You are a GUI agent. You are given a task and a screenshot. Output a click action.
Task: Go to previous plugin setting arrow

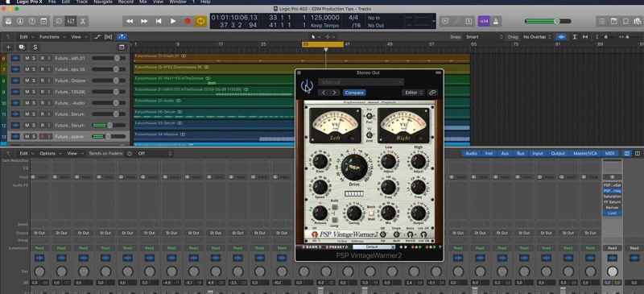tap(324, 93)
